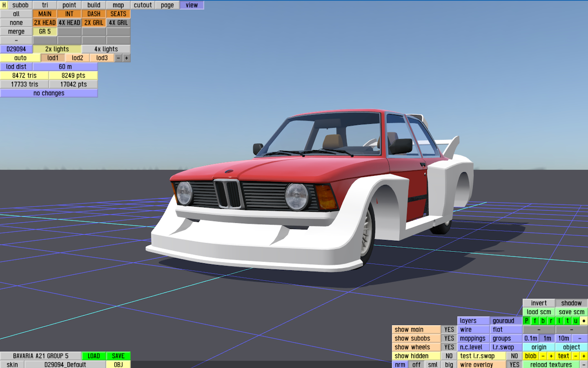Select the f view direction button

[x=535, y=321]
